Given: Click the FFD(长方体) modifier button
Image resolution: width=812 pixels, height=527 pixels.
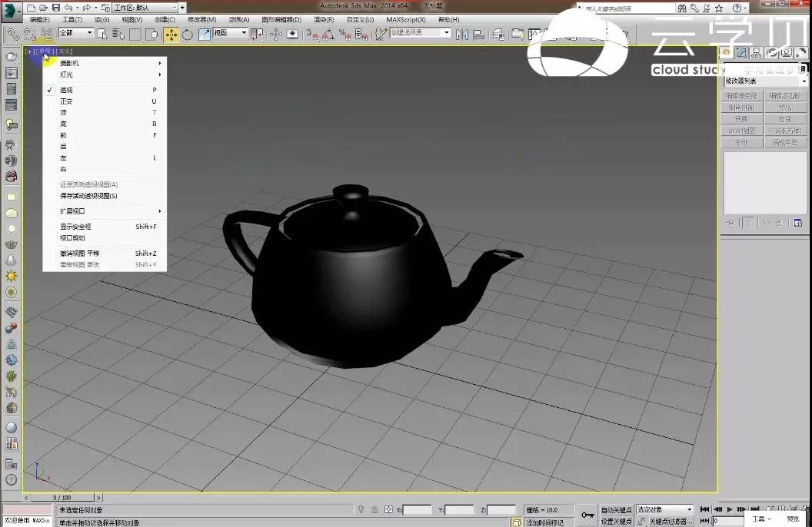Looking at the screenshot, I should coord(786,131).
